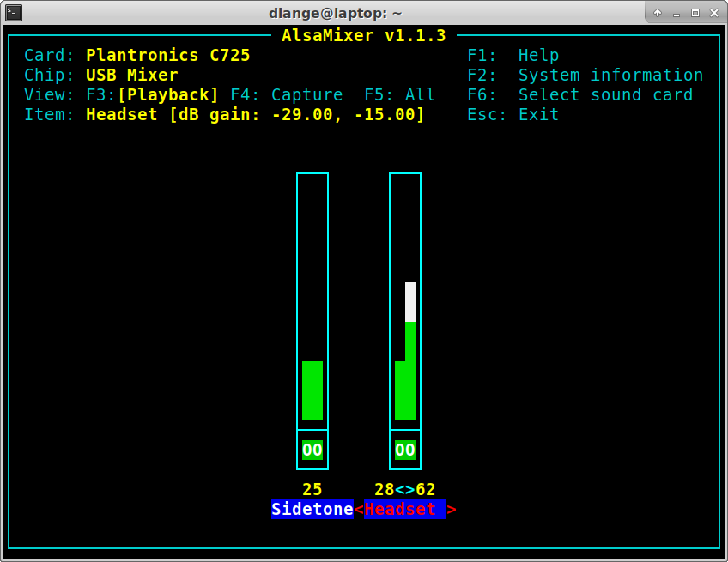Click the Headset level value 28<>62

405,489
